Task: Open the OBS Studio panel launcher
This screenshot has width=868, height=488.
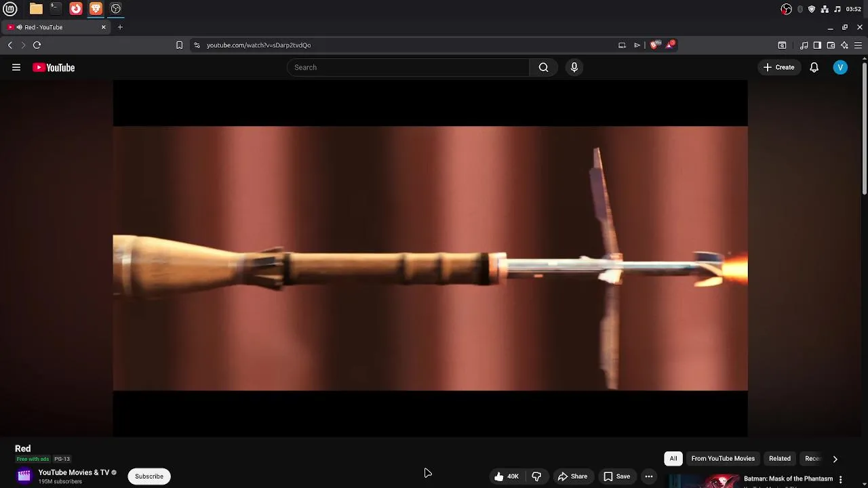Action: pyautogui.click(x=116, y=9)
